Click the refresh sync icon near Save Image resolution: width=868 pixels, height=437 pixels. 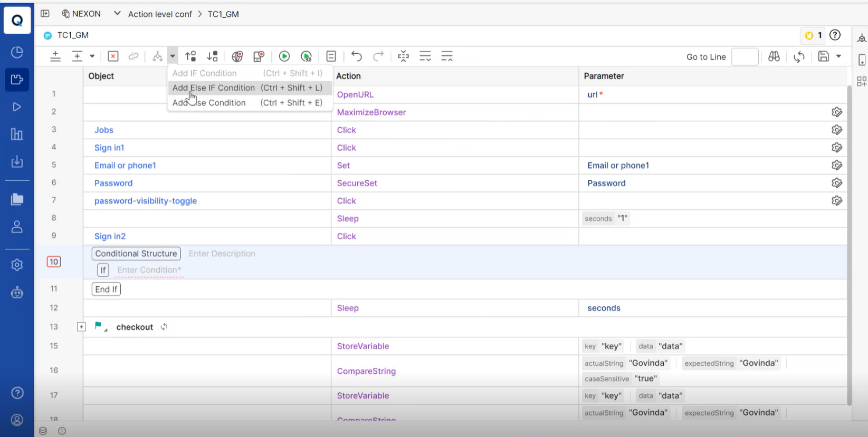coord(799,56)
